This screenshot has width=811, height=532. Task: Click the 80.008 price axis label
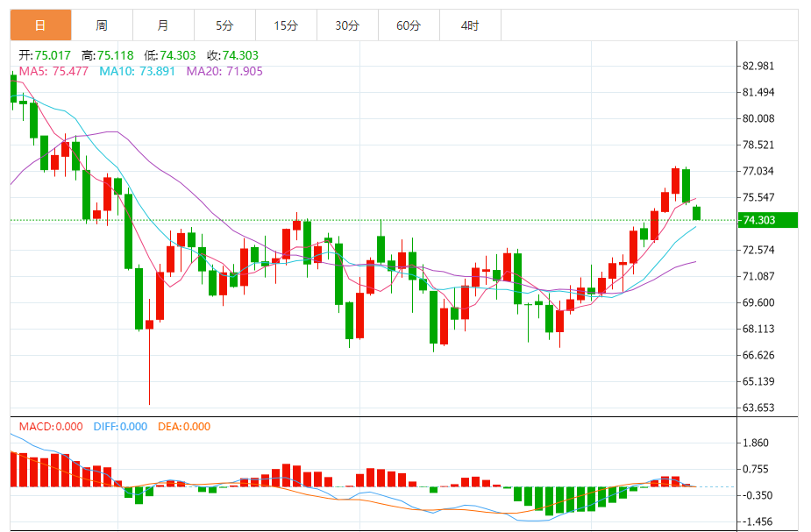[x=758, y=119]
